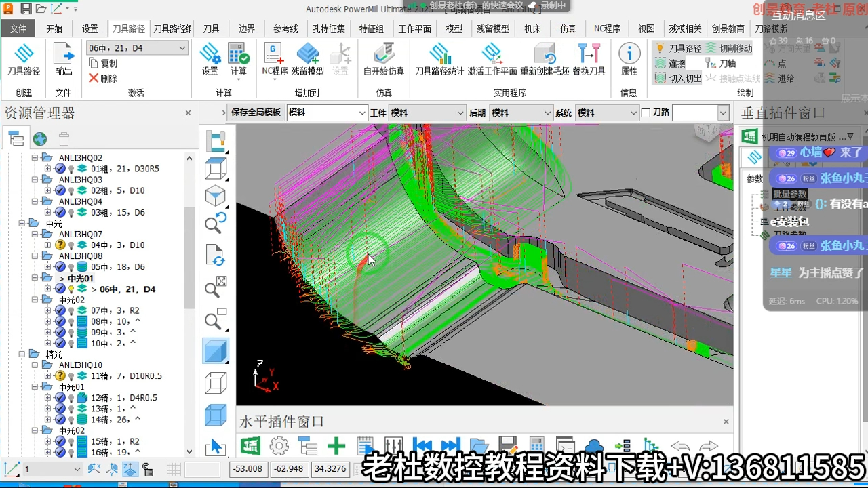
Task: Toggle 切入切出 draw option in ribbon
Action: tap(678, 78)
